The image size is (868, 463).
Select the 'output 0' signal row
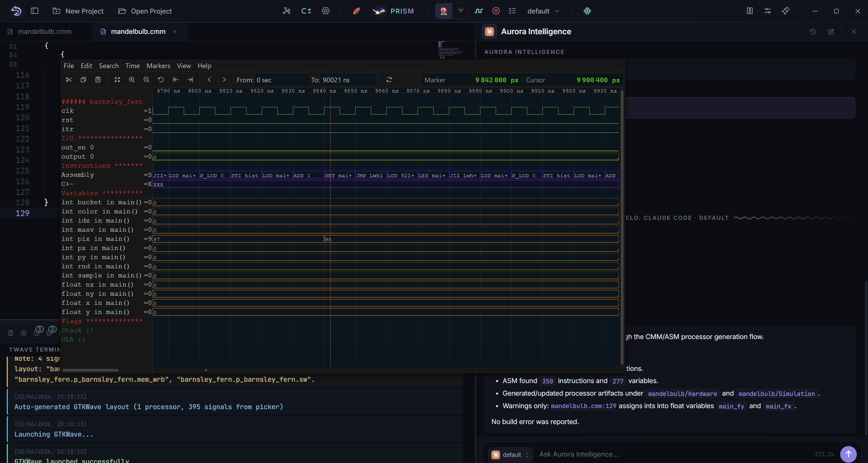106,156
